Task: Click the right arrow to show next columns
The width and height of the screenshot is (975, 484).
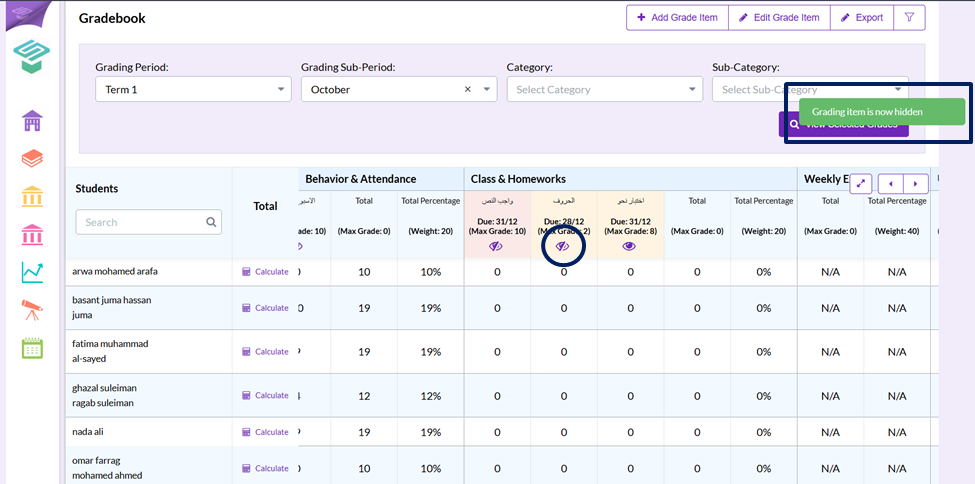Action: (x=915, y=184)
